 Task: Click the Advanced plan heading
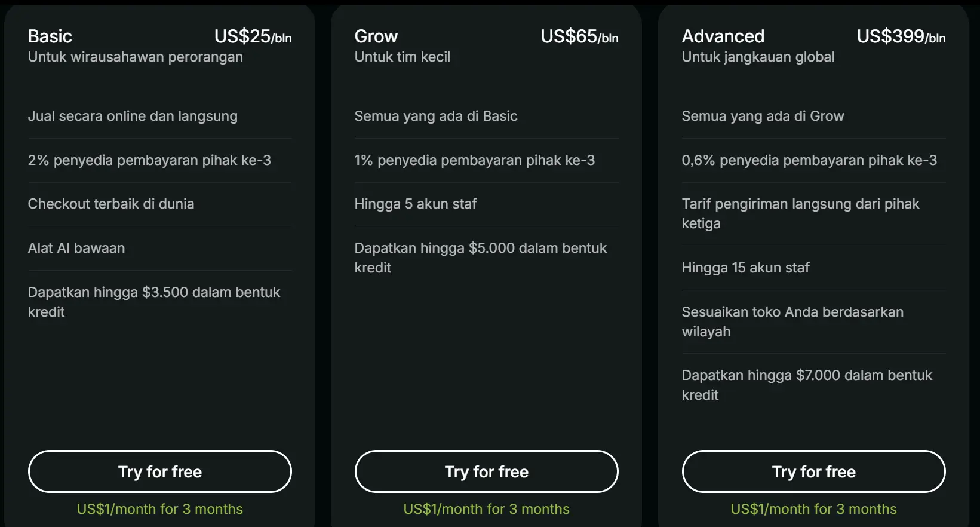723,36
